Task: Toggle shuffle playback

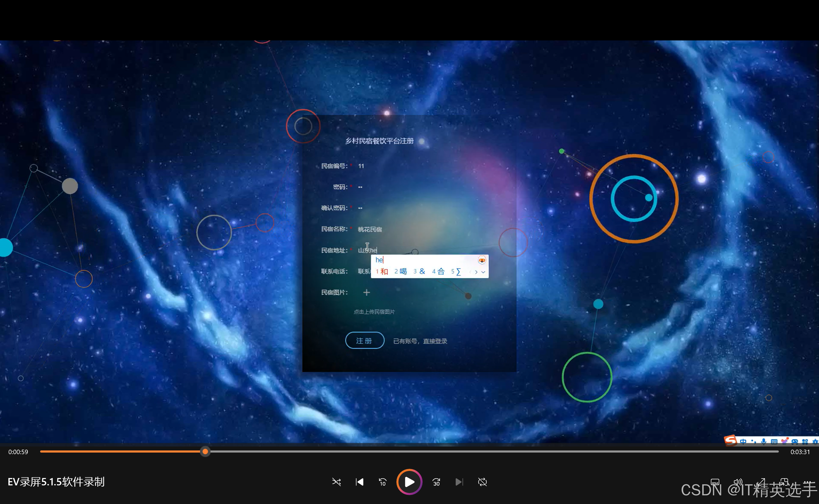Action: (336, 482)
